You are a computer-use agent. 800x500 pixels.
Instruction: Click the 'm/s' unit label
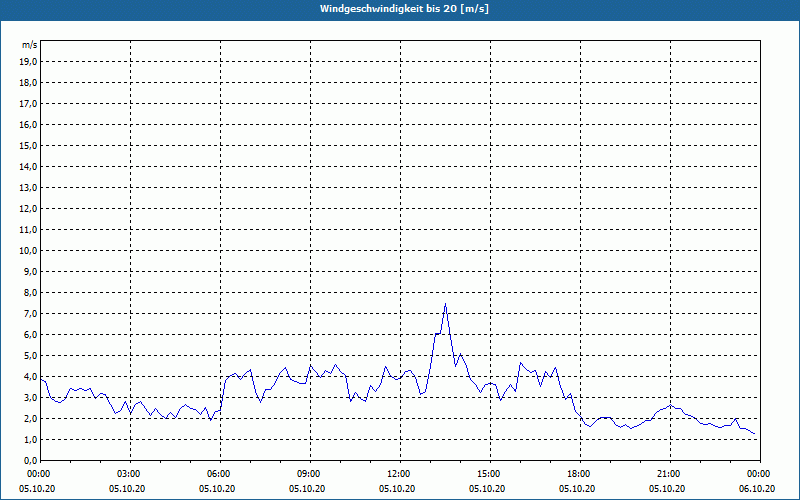tap(30, 45)
